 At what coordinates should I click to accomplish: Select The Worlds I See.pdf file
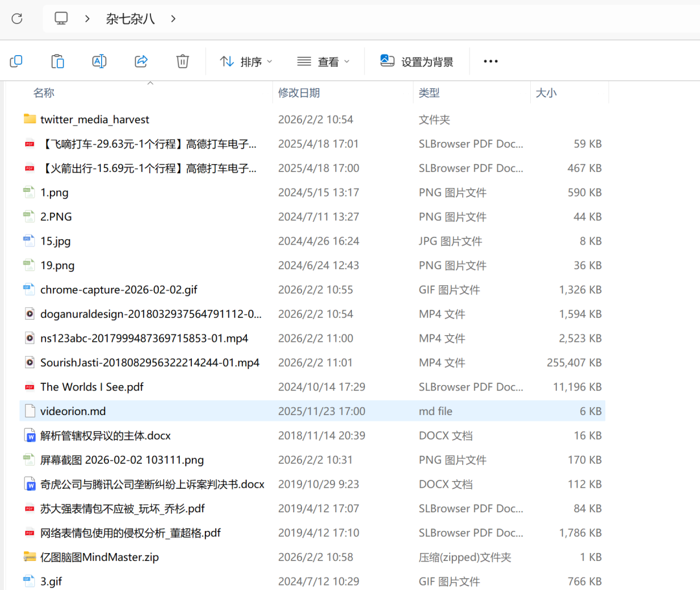click(x=91, y=387)
